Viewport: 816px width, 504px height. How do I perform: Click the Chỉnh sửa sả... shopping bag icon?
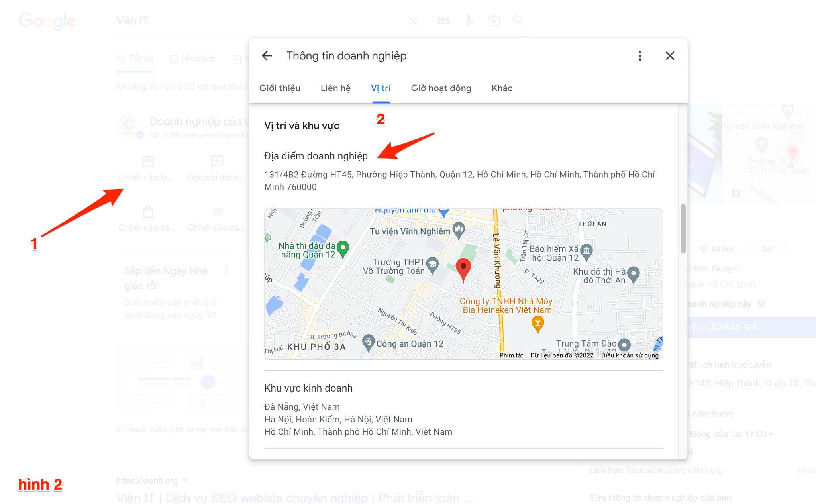148,212
